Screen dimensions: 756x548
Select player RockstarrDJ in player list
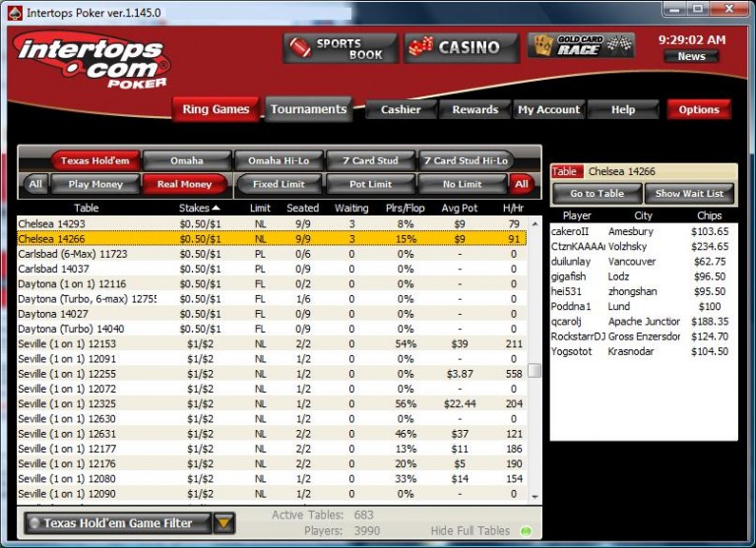point(644,336)
